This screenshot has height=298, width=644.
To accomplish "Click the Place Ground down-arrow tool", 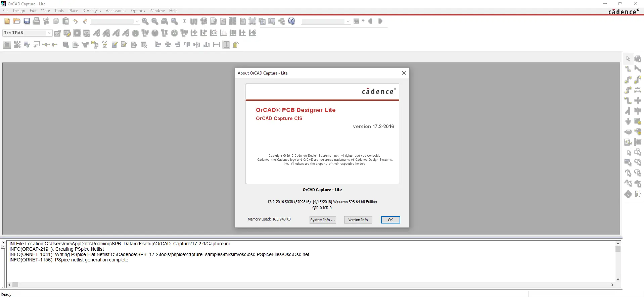I will (628, 121).
